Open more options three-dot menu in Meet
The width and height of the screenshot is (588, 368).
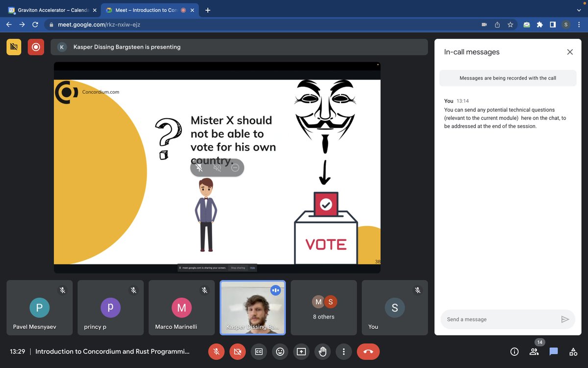pyautogui.click(x=344, y=351)
